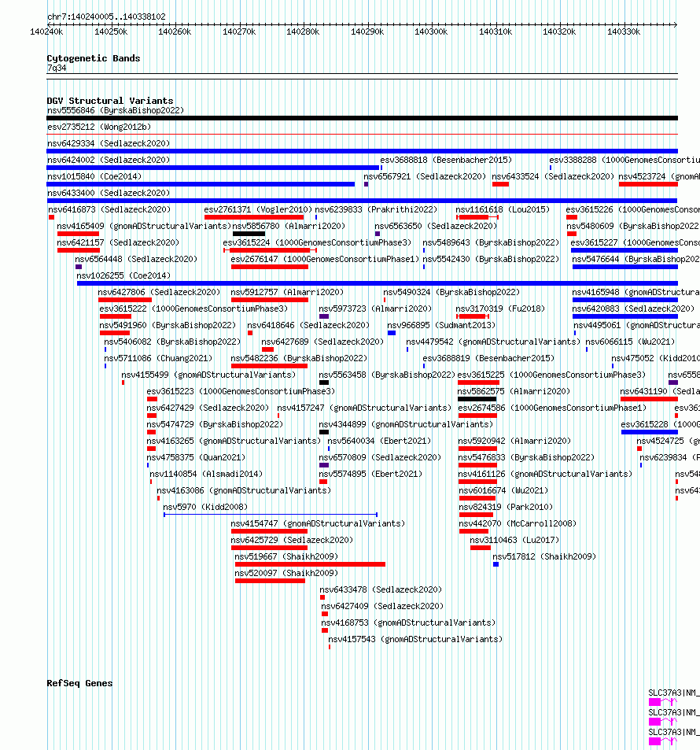This screenshot has width=700, height=750.
Task: Click nsv5856780 (Almarri2020) label
Action: [x=289, y=226]
